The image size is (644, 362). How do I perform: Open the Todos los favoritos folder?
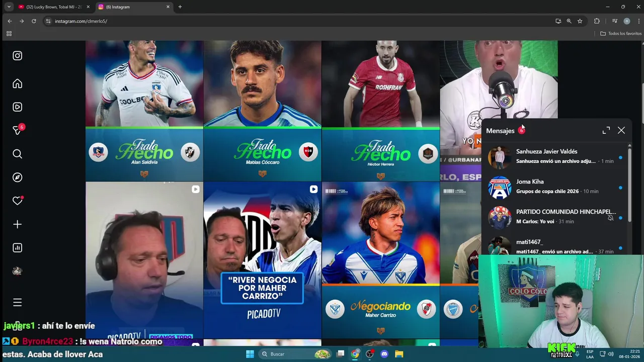point(621,34)
